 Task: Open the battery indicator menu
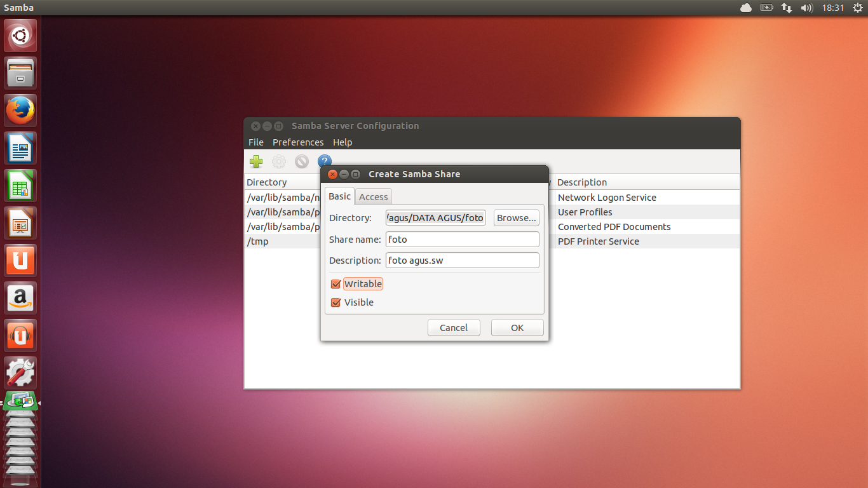766,8
